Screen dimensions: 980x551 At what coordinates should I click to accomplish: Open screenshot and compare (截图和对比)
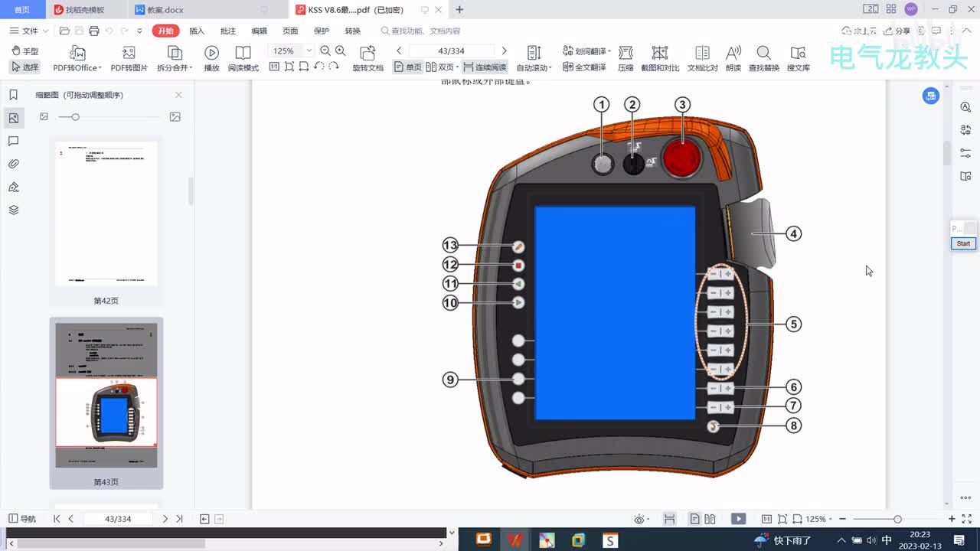coord(660,58)
